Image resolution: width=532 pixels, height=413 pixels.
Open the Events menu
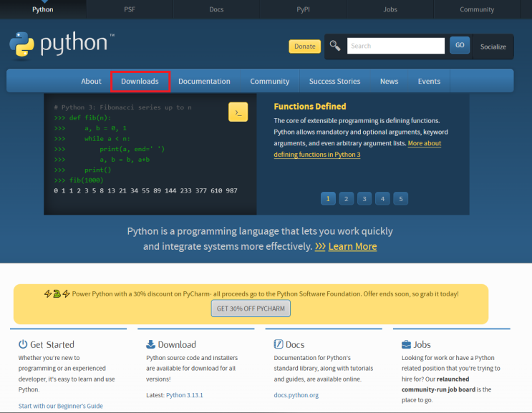point(429,82)
